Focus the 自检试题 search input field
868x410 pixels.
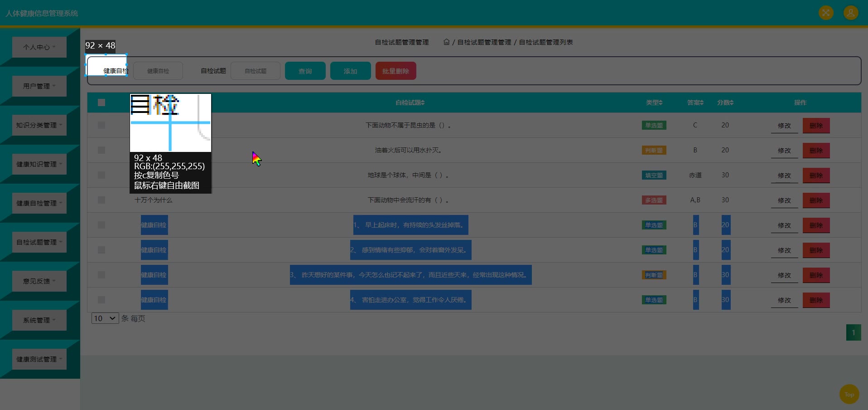click(256, 71)
